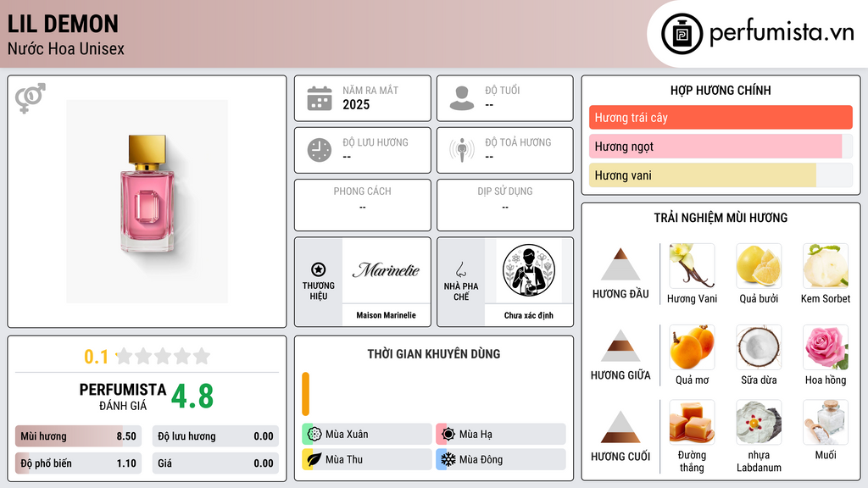
Task: Click the autumn leaf icon
Action: coord(314,459)
